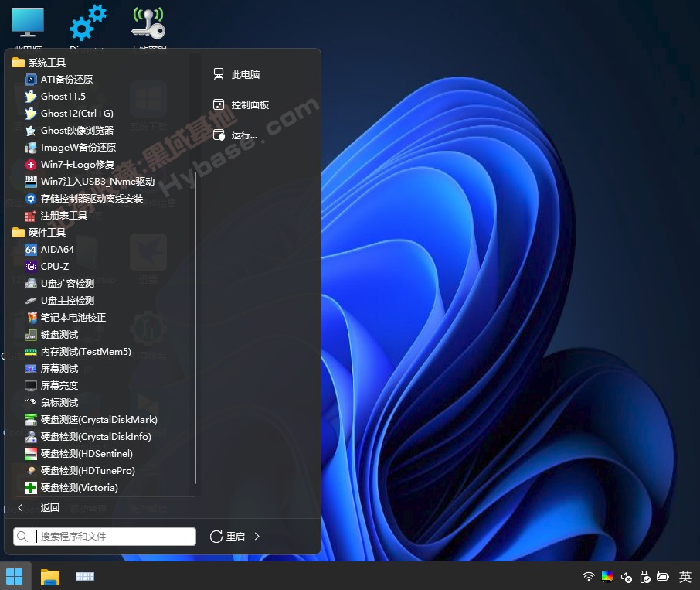Open Win7注入USB3_Nvme驱动 icon
Screen dimensions: 700x590
(30, 182)
